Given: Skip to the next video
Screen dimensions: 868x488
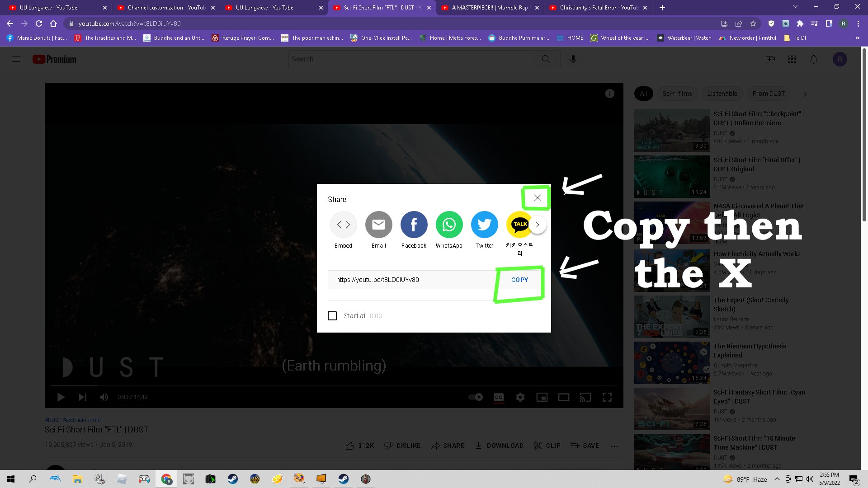Looking at the screenshot, I should 82,397.
